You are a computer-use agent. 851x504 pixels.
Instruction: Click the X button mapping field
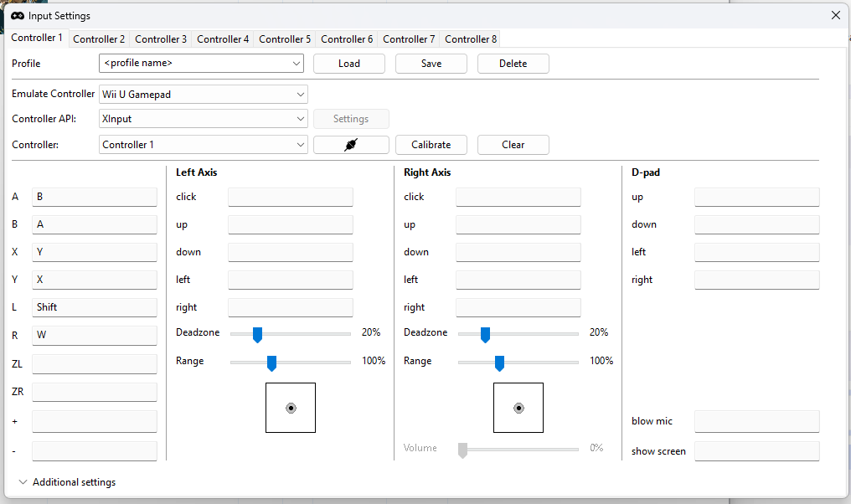pos(95,252)
